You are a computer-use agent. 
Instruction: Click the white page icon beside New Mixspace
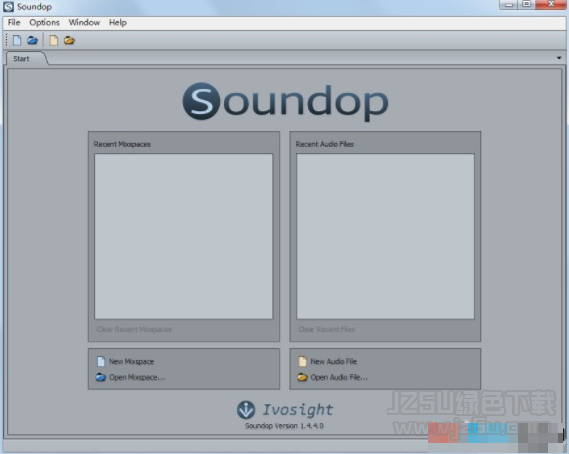tap(101, 361)
